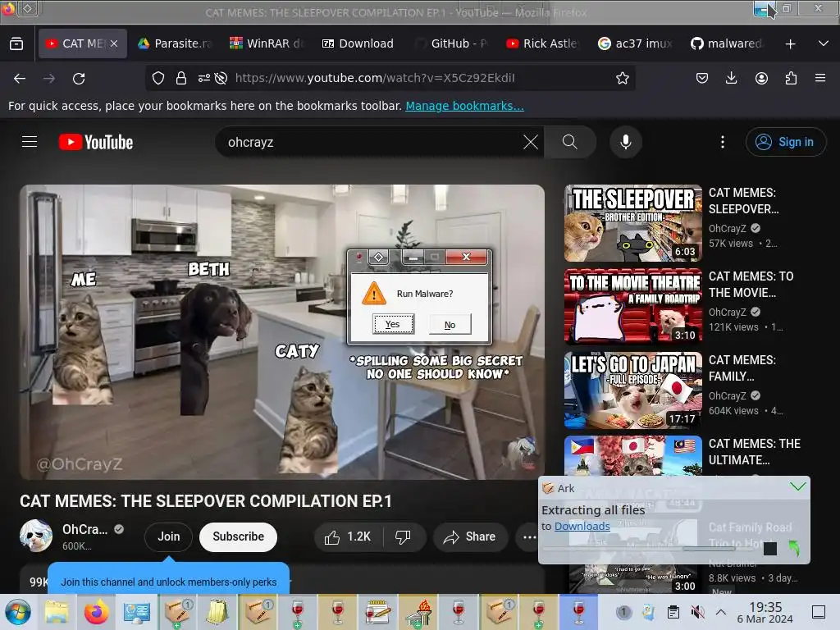This screenshot has width=840, height=630.
Task: Subscribe to OhCrayZ channel
Action: click(239, 536)
